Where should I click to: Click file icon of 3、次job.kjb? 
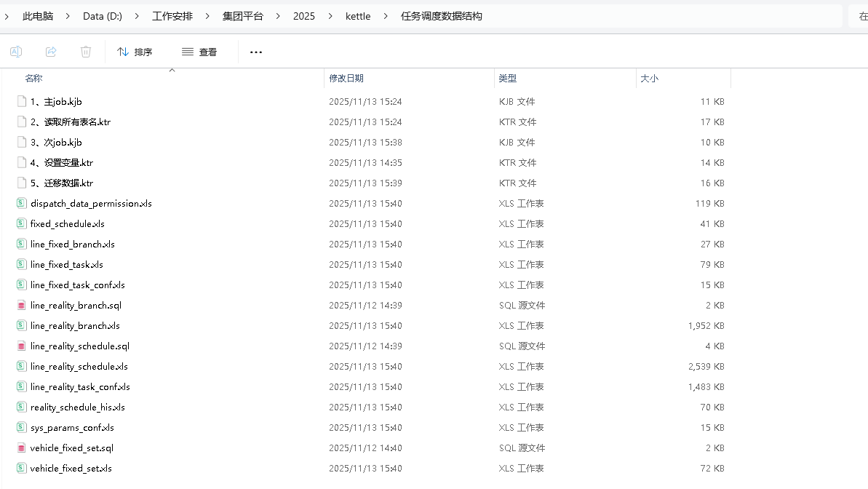pyautogui.click(x=22, y=143)
